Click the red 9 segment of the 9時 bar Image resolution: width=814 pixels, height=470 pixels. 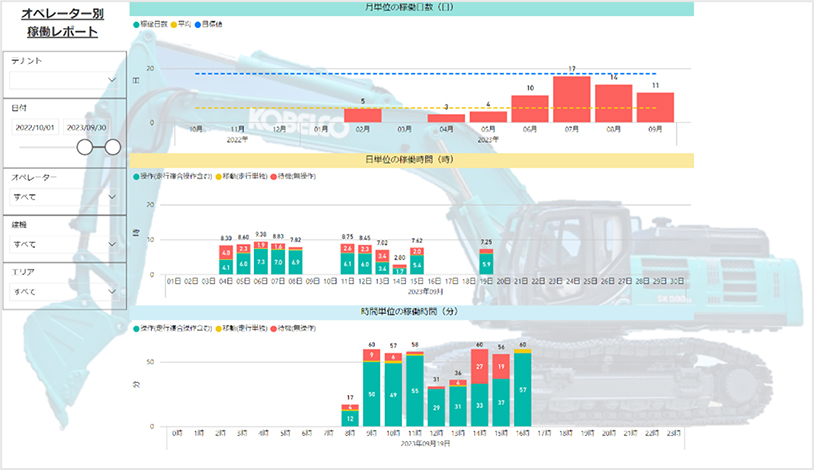click(x=372, y=355)
